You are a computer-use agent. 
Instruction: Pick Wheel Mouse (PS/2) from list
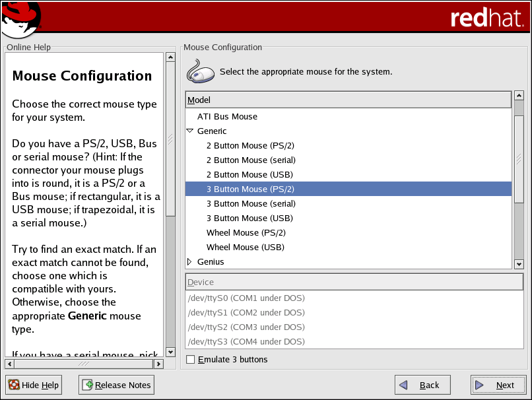coord(246,233)
